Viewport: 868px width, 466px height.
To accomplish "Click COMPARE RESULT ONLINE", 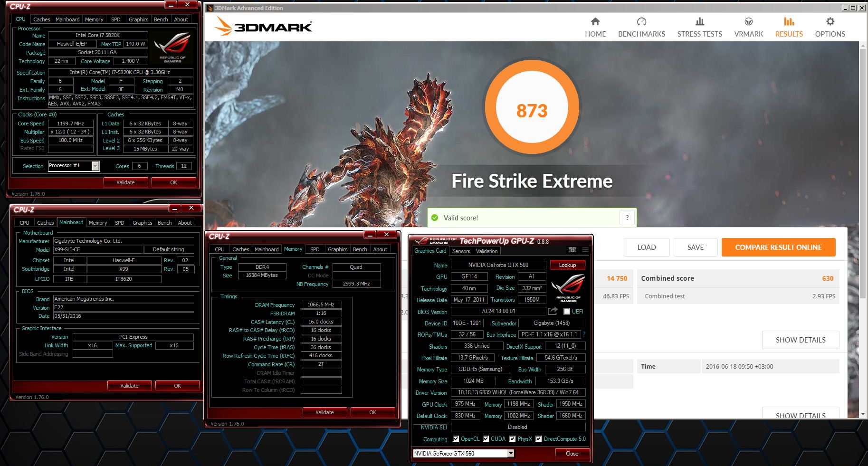I will [x=778, y=247].
